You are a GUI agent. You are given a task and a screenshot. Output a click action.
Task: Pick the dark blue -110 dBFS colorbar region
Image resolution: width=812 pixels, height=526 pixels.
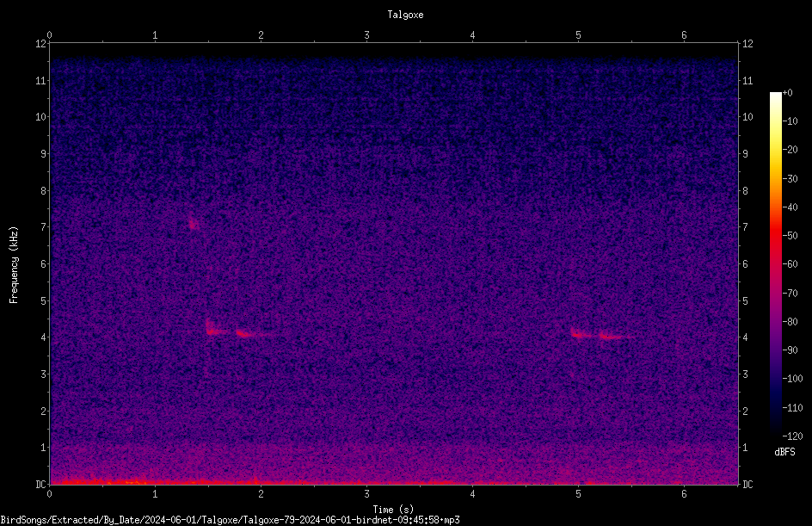tap(775, 407)
